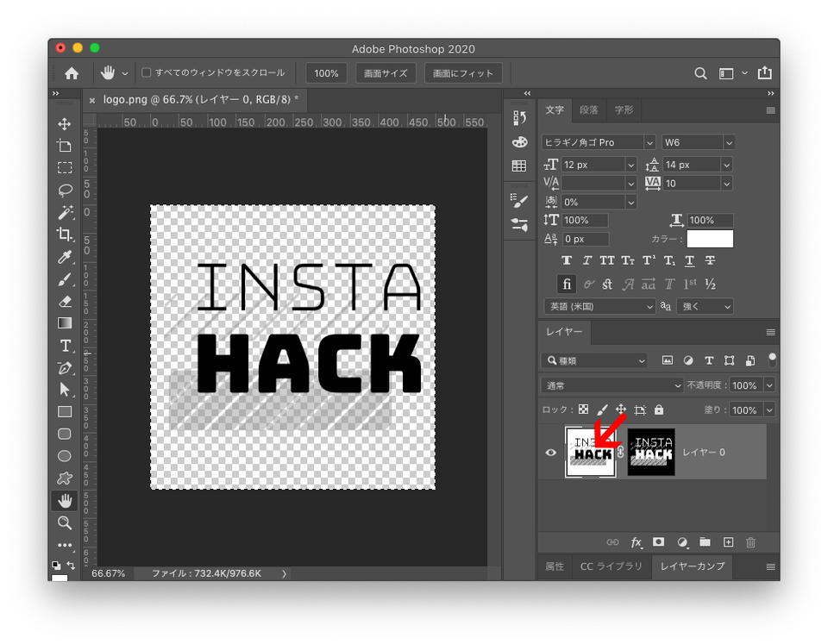Open the layer filter 種類 dropdown
The width and height of the screenshot is (828, 644).
coord(594,360)
